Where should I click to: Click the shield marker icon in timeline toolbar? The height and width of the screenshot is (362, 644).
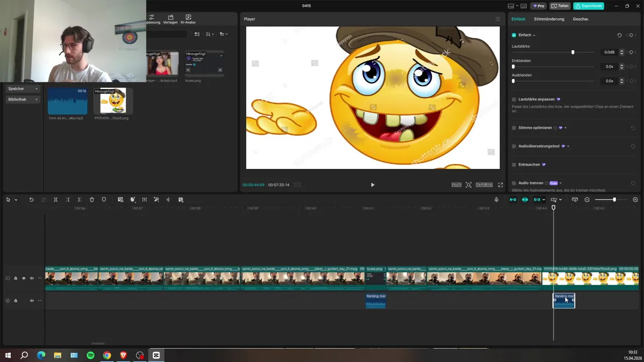click(104, 200)
